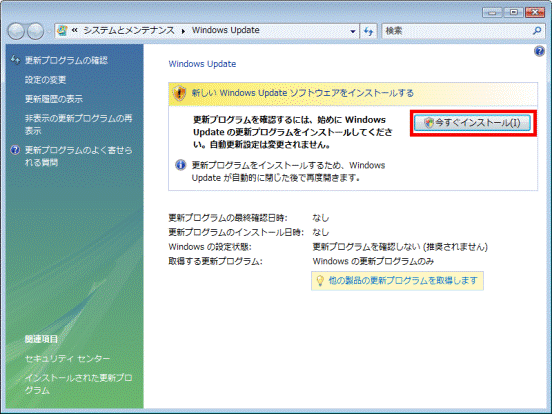This screenshot has height=414, width=552.
Task: Click the address bar refresh button
Action: (369, 31)
